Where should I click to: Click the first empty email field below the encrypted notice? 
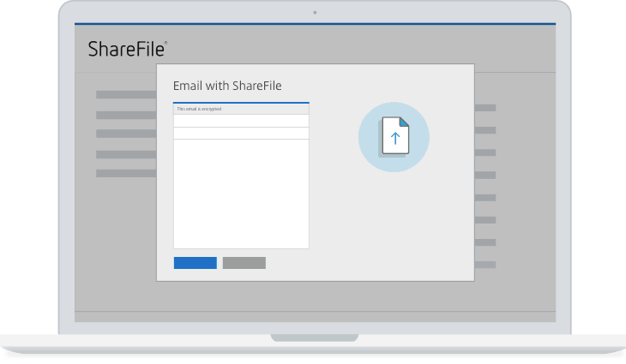[x=241, y=121]
